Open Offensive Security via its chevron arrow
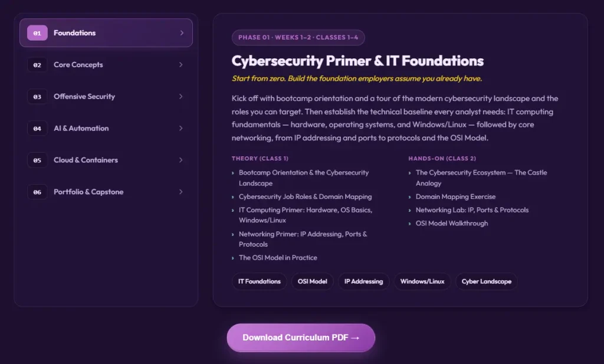 [x=181, y=97]
